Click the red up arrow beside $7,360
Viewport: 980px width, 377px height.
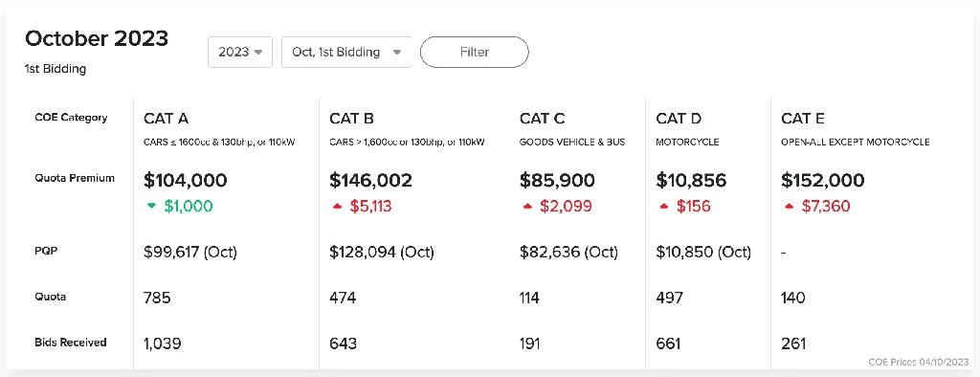click(790, 207)
